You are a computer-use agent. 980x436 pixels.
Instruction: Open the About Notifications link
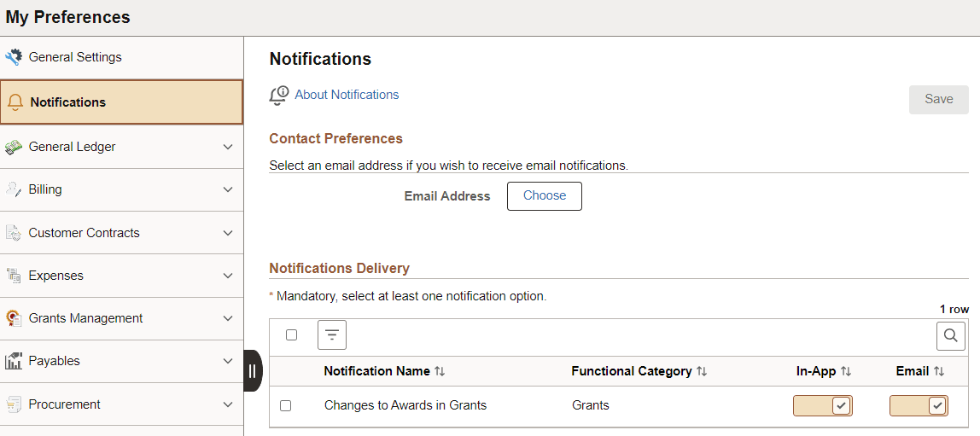click(x=347, y=95)
